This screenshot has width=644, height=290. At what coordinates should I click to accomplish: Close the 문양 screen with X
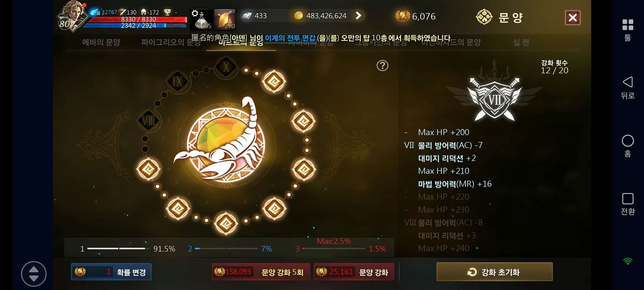pyautogui.click(x=573, y=17)
